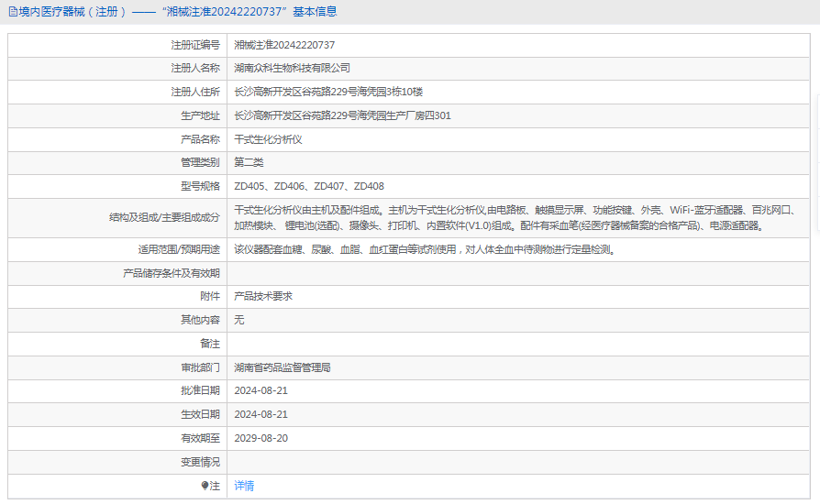Click the 管理类别 label
Viewport: 820px width, 504px height.
(x=200, y=162)
